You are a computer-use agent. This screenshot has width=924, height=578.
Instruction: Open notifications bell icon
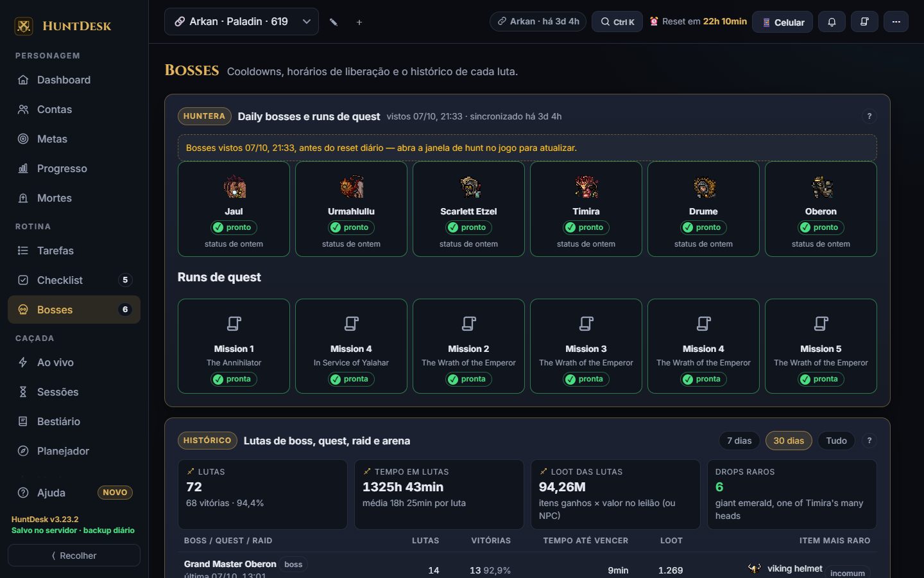pyautogui.click(x=832, y=22)
